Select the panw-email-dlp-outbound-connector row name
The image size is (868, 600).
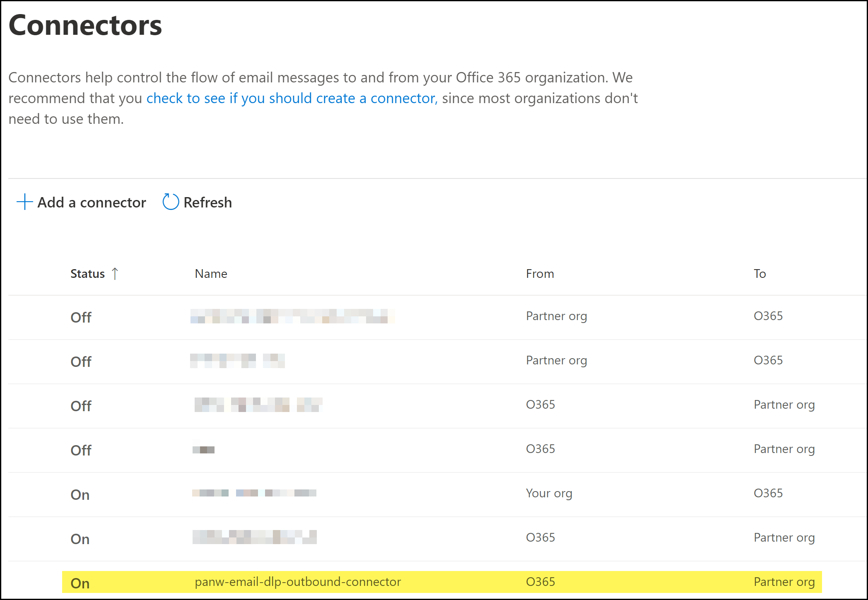point(298,582)
